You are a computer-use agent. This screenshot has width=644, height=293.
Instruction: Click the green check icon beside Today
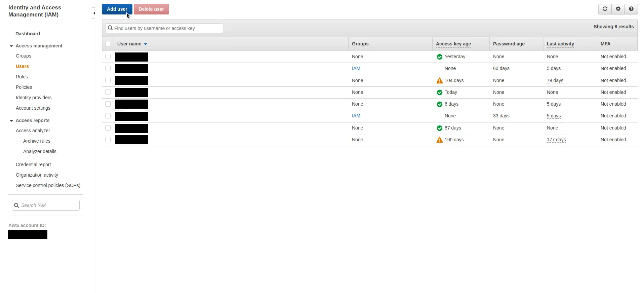[x=439, y=93]
